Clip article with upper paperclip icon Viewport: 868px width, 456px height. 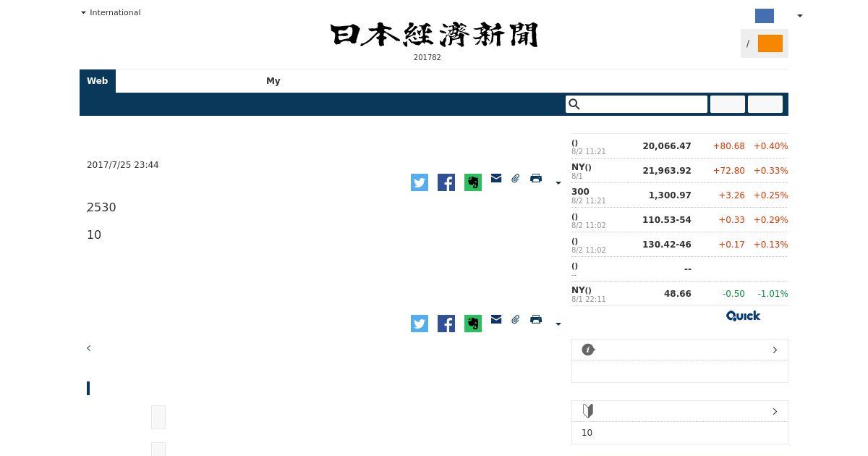516,178
